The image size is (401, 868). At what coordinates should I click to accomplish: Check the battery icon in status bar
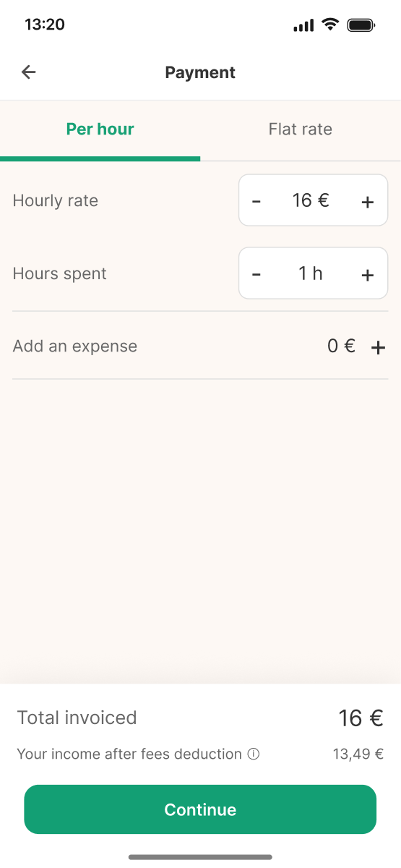point(360,25)
